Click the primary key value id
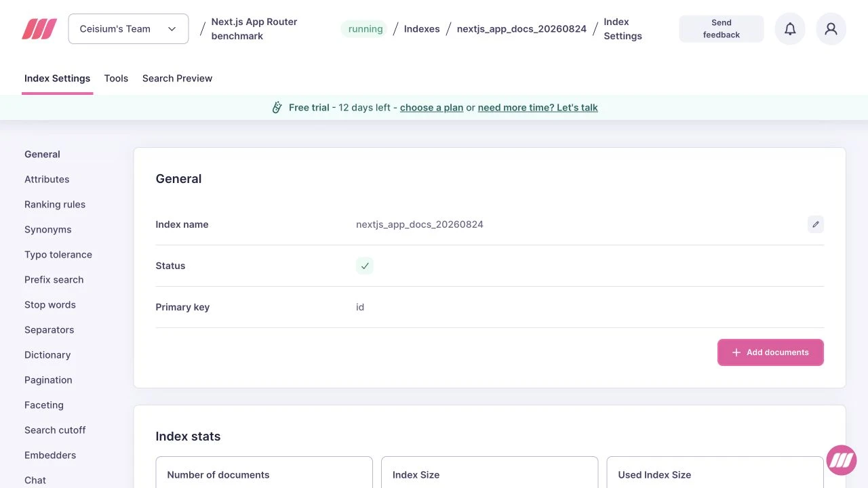Viewport: 868px width, 488px height. pos(360,307)
